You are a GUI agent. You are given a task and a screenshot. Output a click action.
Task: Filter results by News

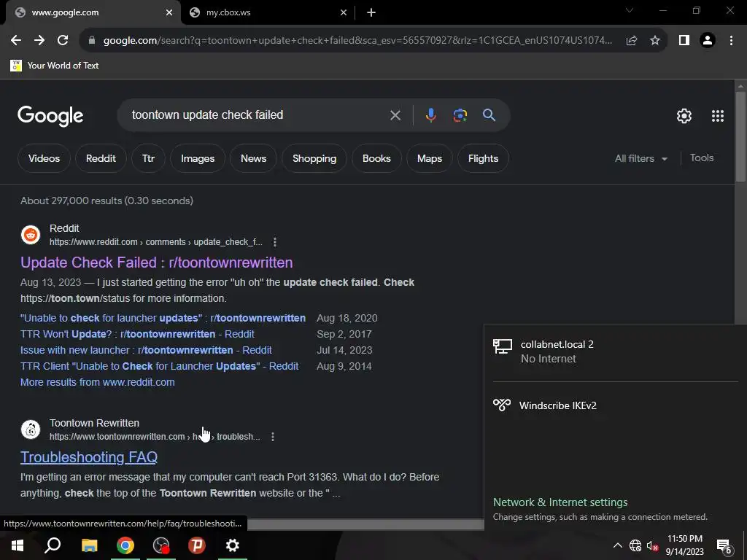(x=253, y=158)
